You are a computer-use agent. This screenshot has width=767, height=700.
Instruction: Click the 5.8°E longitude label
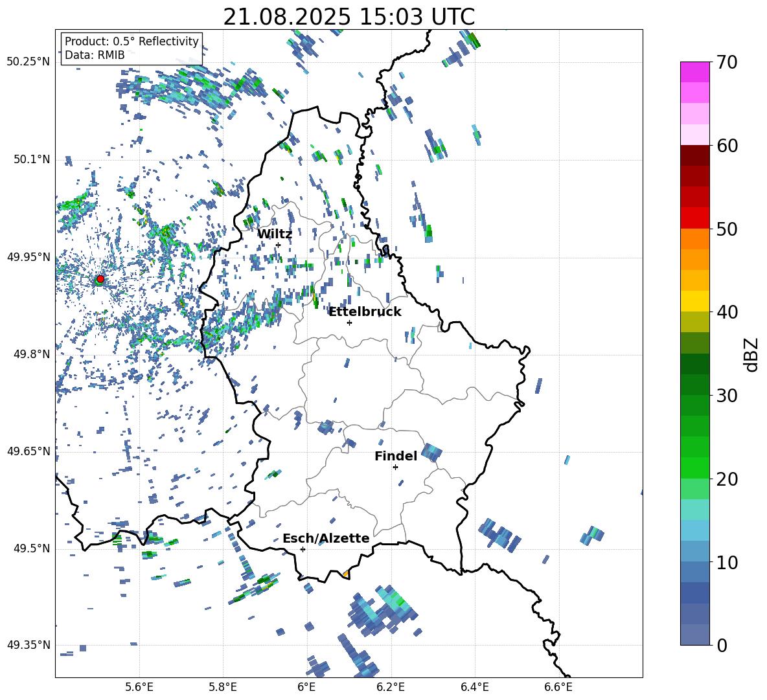point(223,687)
